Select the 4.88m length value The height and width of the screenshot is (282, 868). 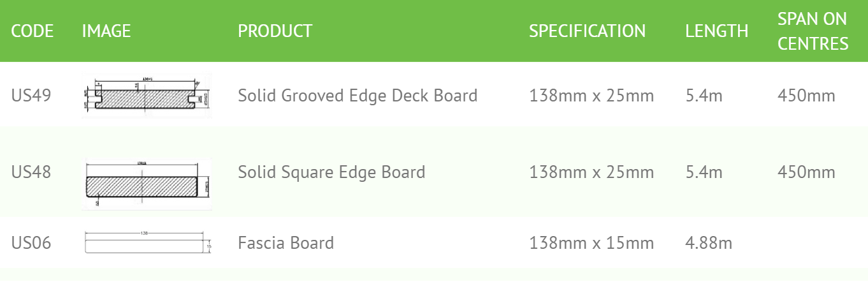[709, 243]
